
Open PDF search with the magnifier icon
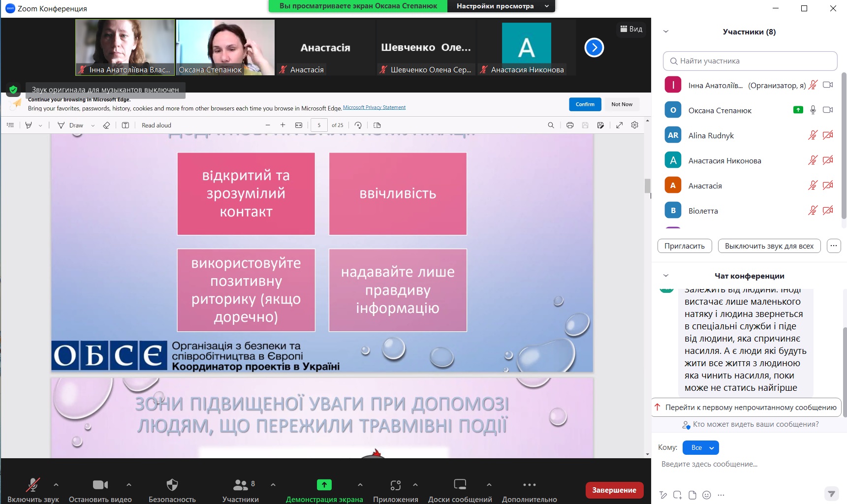tap(551, 126)
